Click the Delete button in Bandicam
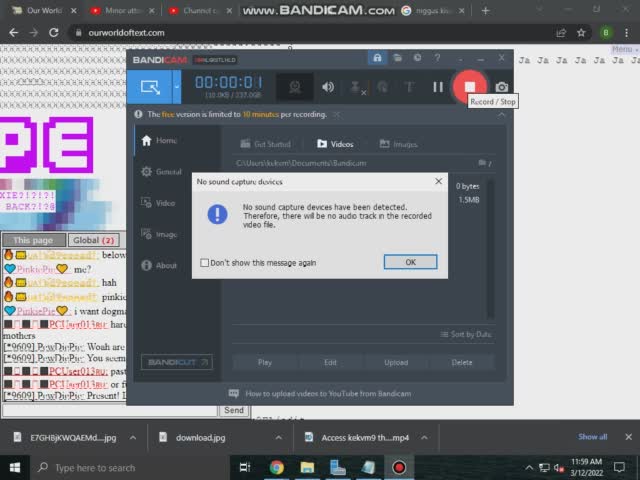This screenshot has height=480, width=640. (x=462, y=362)
